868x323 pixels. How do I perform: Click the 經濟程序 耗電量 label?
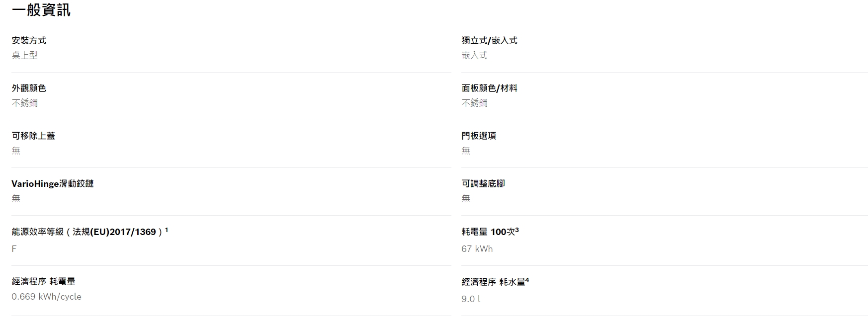pos(44,281)
